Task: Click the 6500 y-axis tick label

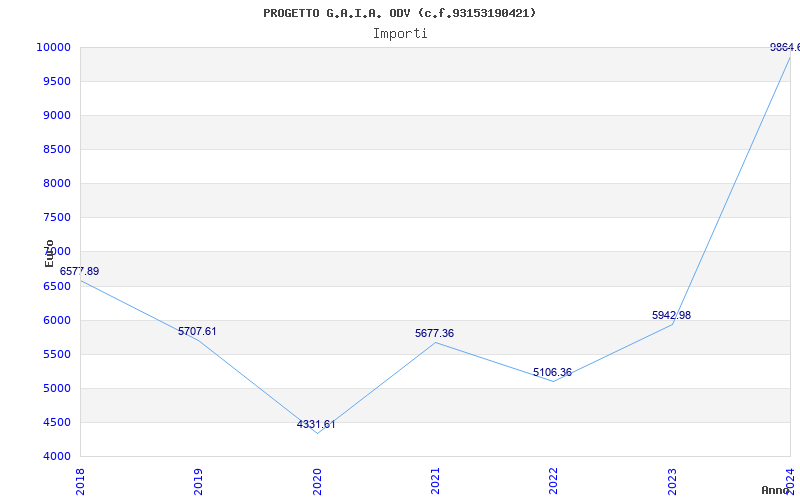Action: 57,286
